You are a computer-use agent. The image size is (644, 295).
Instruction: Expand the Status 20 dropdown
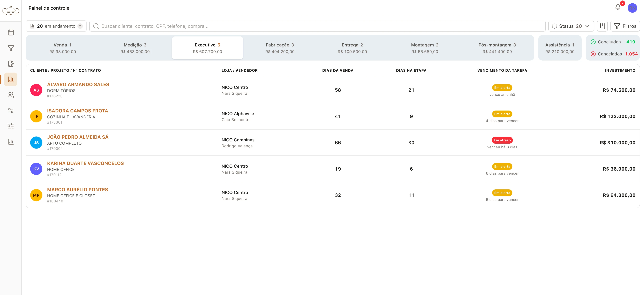tap(571, 26)
